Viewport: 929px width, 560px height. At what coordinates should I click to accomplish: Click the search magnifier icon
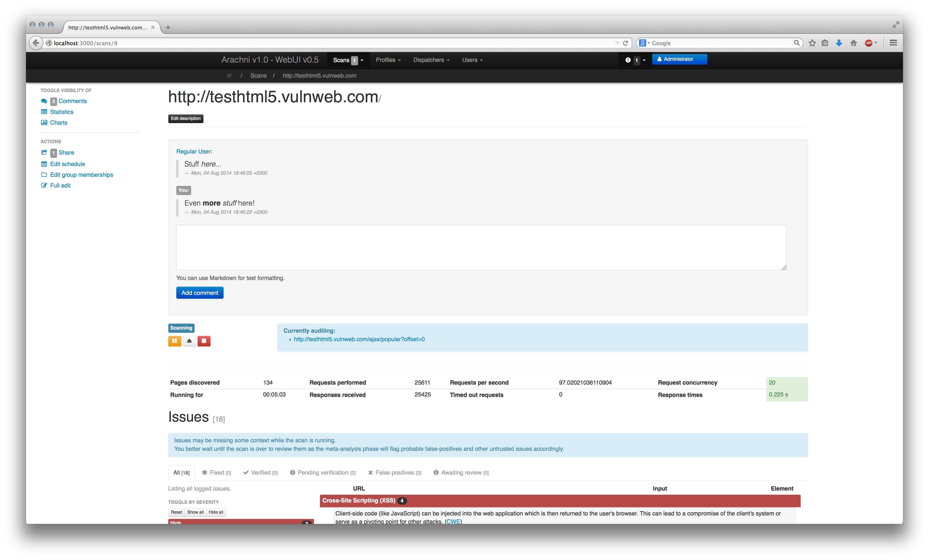(x=797, y=43)
